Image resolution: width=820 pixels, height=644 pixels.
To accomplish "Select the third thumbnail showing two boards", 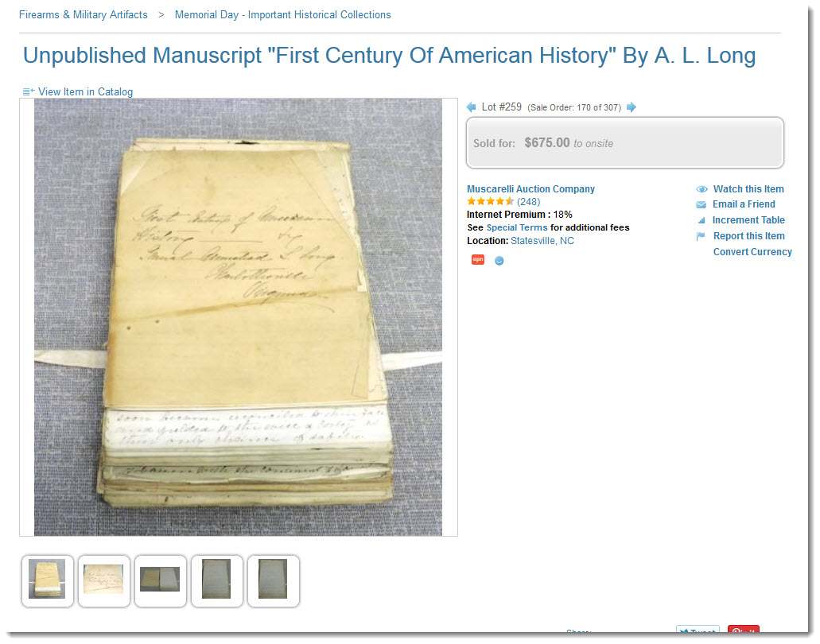I will click(x=161, y=581).
